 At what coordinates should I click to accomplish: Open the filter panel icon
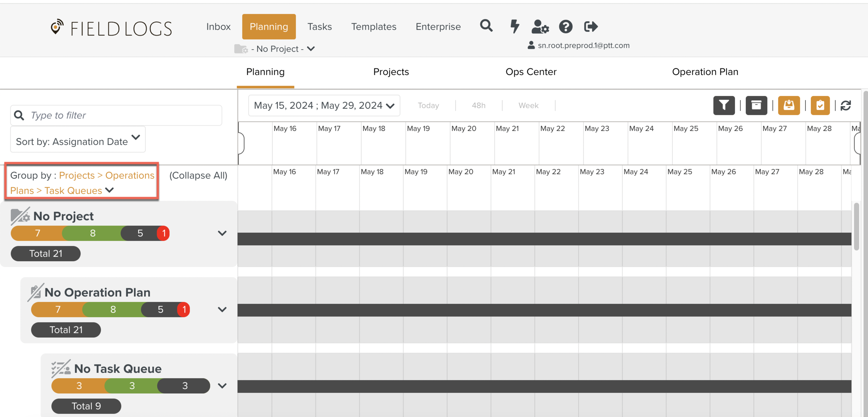point(724,105)
